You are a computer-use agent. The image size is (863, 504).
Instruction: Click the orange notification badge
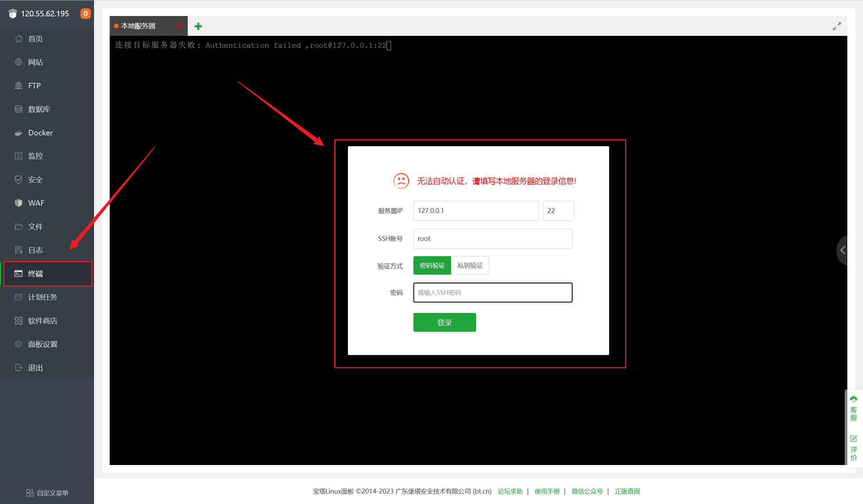click(x=85, y=14)
